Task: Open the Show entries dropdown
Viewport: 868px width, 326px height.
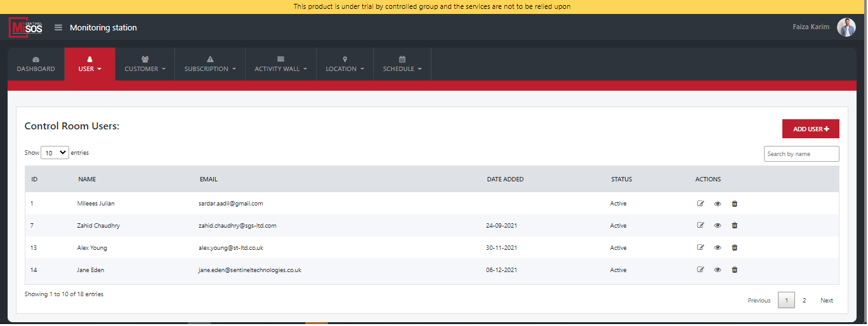Action: coord(55,153)
